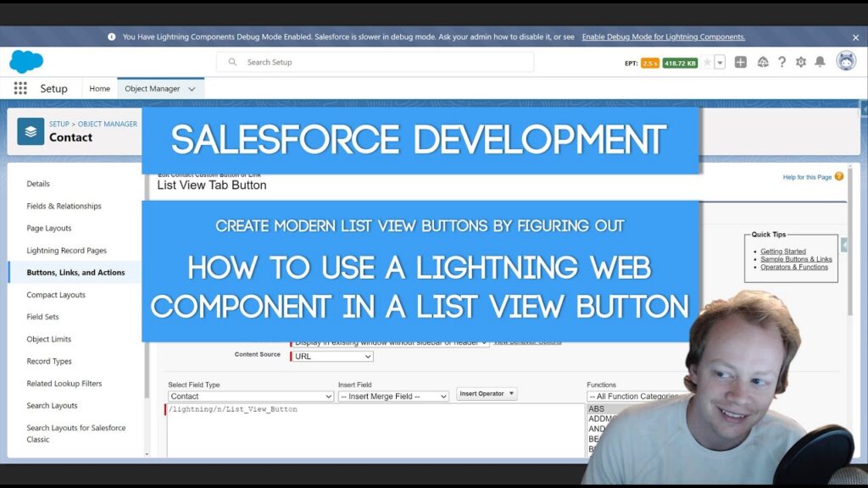Open the Help question mark icon
The image size is (868, 488).
(x=782, y=62)
